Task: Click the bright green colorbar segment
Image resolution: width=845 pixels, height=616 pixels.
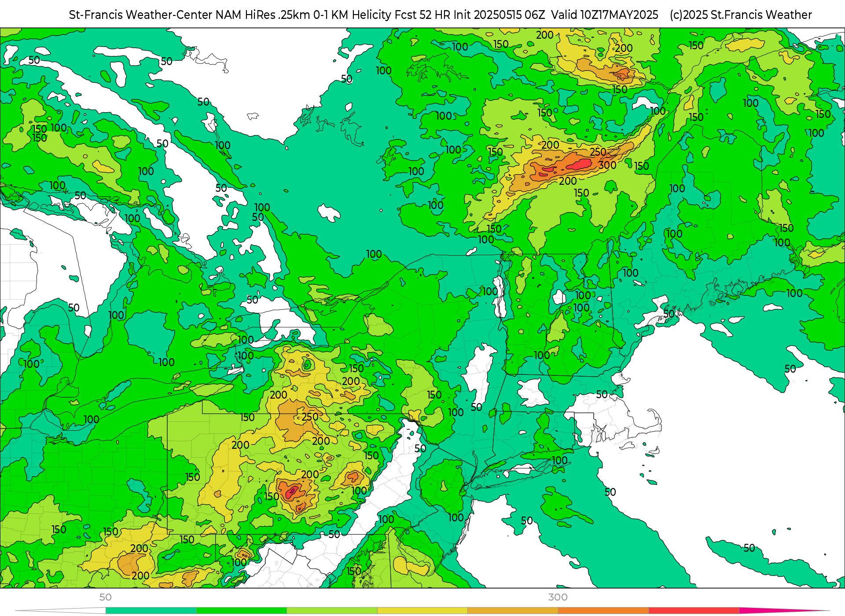Action: click(242, 611)
